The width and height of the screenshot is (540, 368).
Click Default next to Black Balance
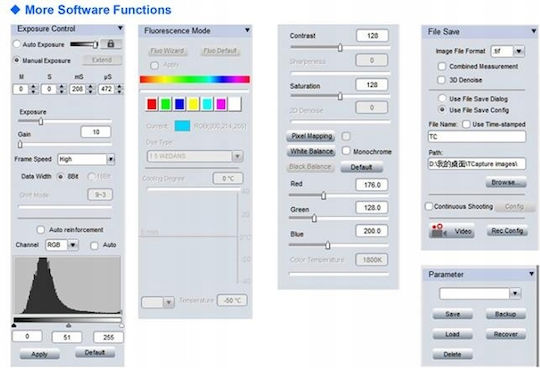tap(361, 167)
